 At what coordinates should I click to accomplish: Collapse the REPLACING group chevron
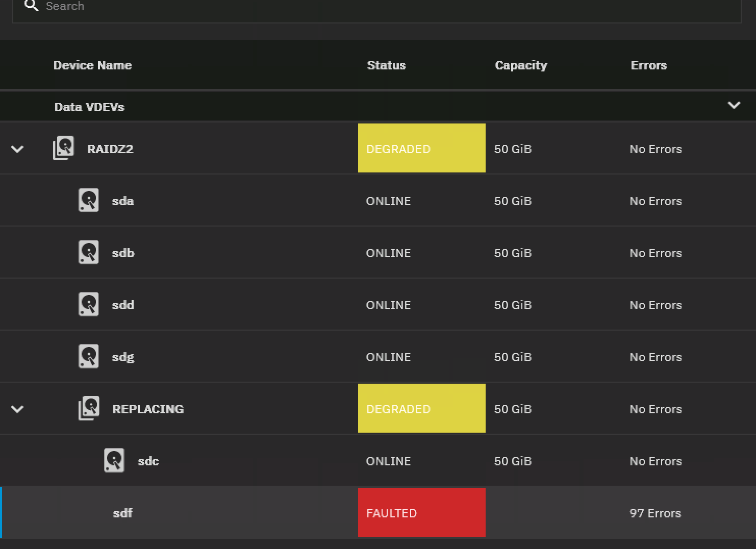click(17, 410)
